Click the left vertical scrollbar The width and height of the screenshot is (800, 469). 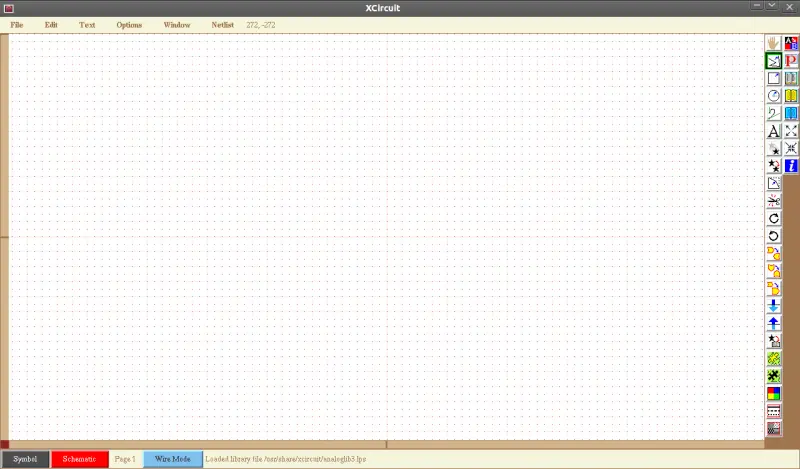pos(4,237)
